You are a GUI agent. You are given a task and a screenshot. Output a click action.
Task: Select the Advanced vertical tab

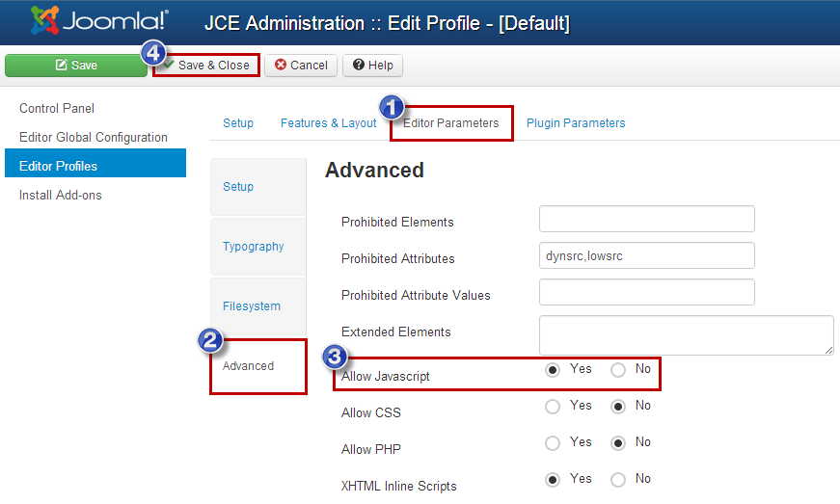click(258, 366)
